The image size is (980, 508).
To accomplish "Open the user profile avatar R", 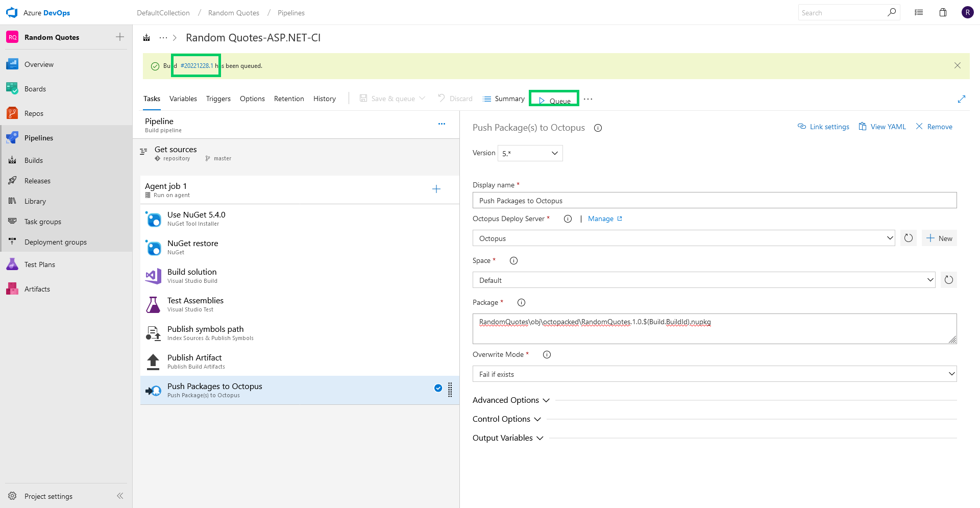I will (x=967, y=13).
